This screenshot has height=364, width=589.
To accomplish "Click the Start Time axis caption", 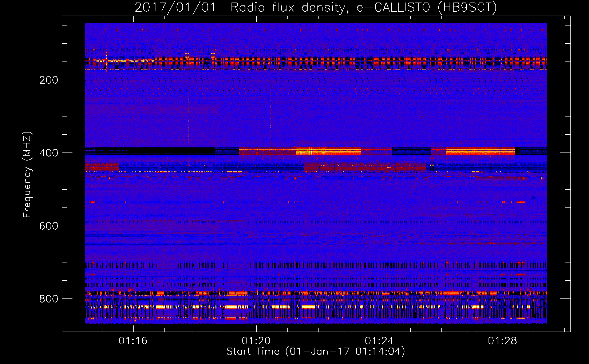I will [316, 352].
